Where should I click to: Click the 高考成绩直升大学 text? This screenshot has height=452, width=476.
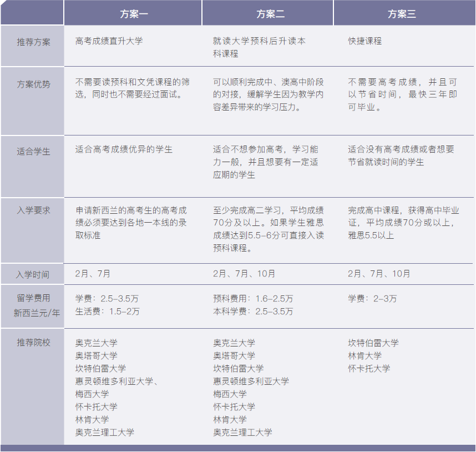coord(109,41)
